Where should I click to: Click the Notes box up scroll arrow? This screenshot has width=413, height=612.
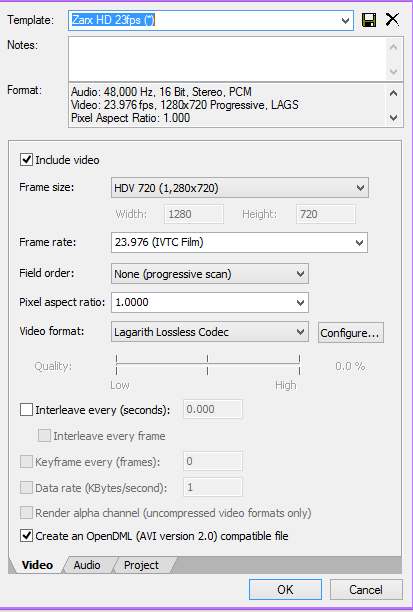point(393,48)
